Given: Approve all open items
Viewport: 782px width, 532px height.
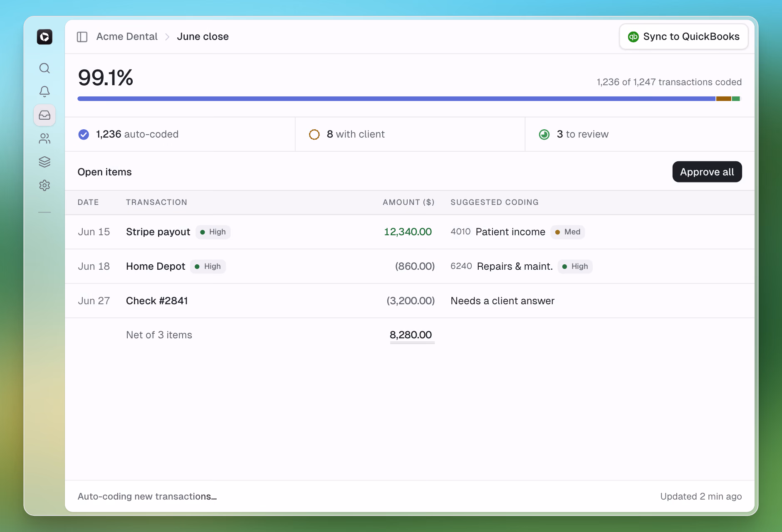Looking at the screenshot, I should (707, 172).
